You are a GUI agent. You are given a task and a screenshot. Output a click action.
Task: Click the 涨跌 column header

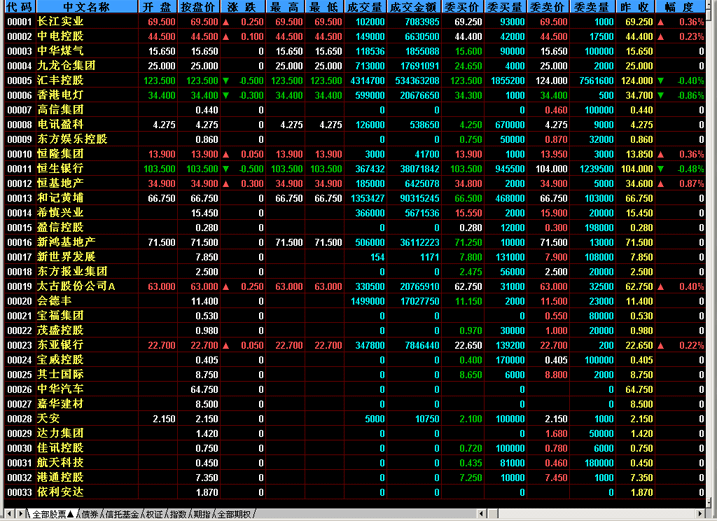243,7
